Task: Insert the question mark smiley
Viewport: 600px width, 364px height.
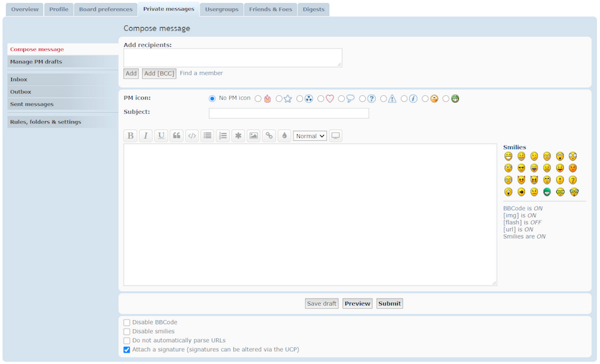Action: coord(573,179)
